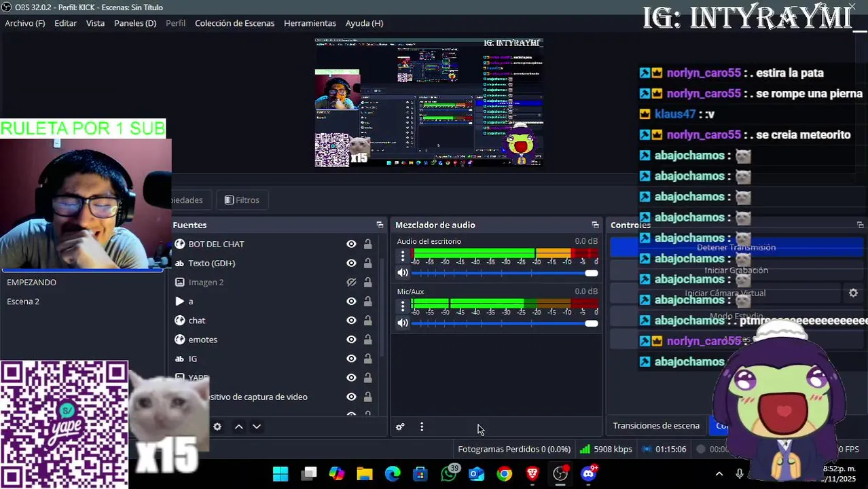Adjust Audio del escritorio volume slider

coord(505,273)
